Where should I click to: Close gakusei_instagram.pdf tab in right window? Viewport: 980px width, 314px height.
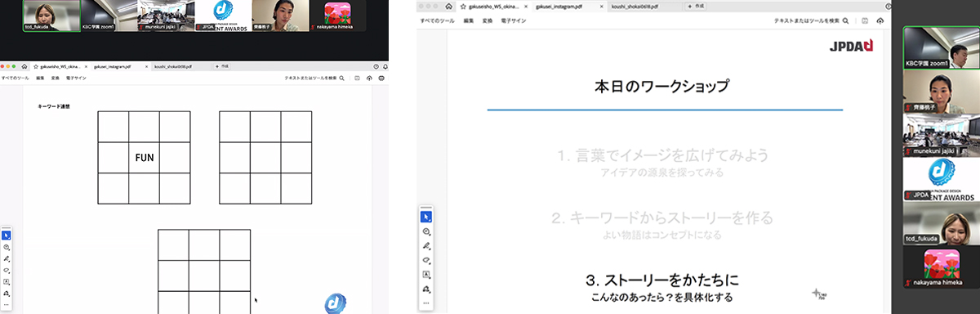[601, 6]
